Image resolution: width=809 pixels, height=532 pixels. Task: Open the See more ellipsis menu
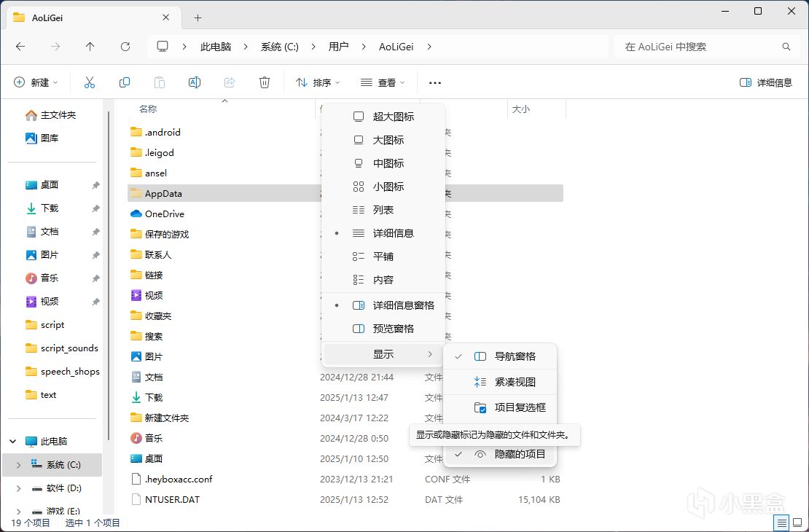pos(435,82)
